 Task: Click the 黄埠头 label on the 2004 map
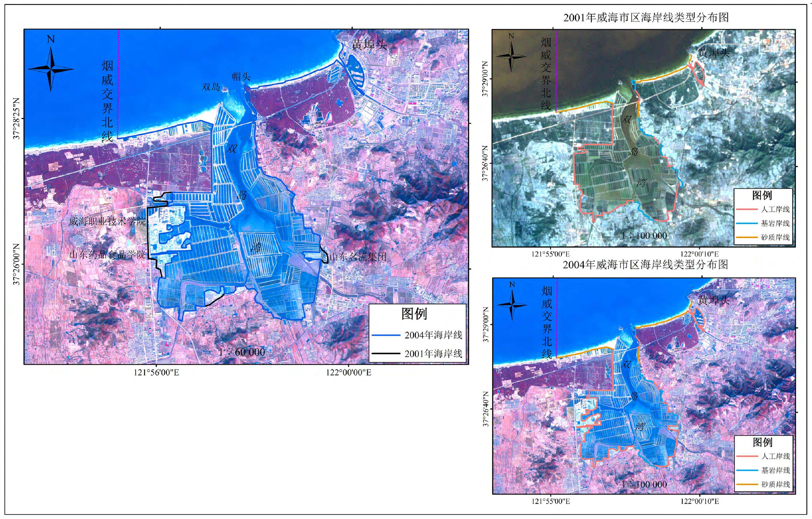[x=714, y=300]
